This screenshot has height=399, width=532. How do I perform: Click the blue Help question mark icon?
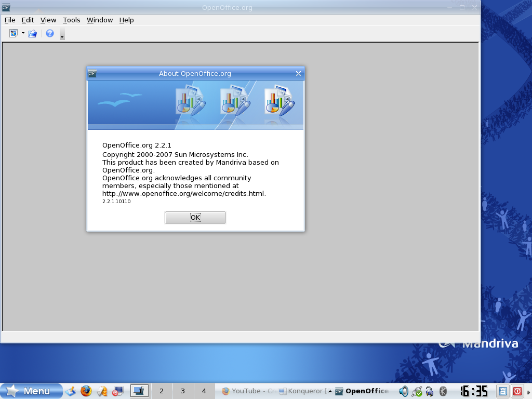click(50, 34)
